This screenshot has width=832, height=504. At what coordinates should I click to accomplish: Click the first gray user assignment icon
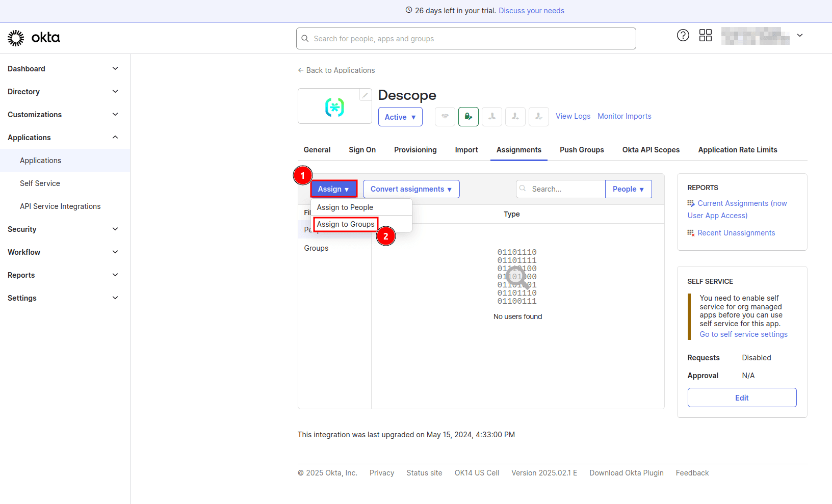click(x=491, y=117)
